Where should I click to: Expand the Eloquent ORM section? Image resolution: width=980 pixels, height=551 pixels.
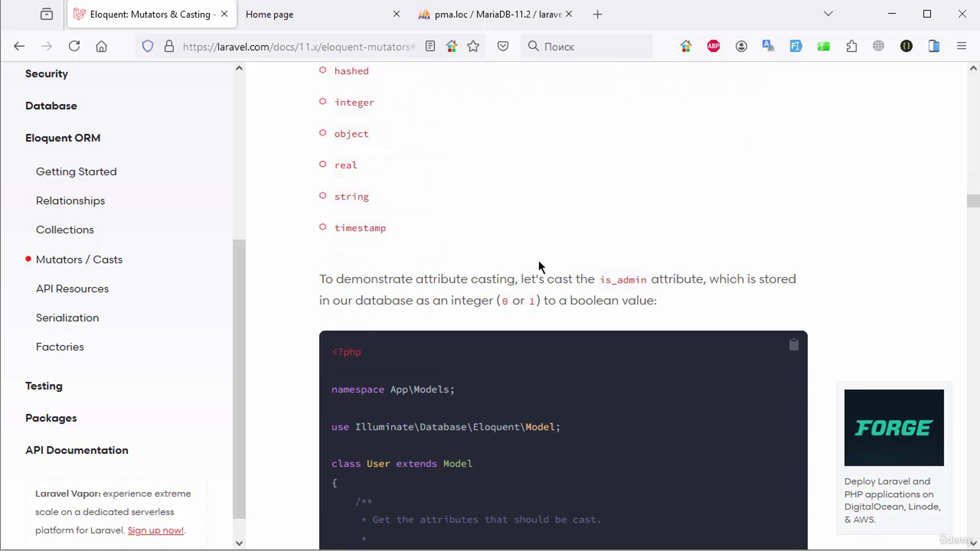tap(63, 138)
